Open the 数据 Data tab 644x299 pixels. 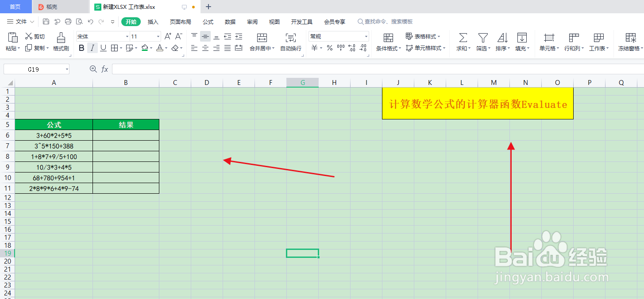pos(230,22)
